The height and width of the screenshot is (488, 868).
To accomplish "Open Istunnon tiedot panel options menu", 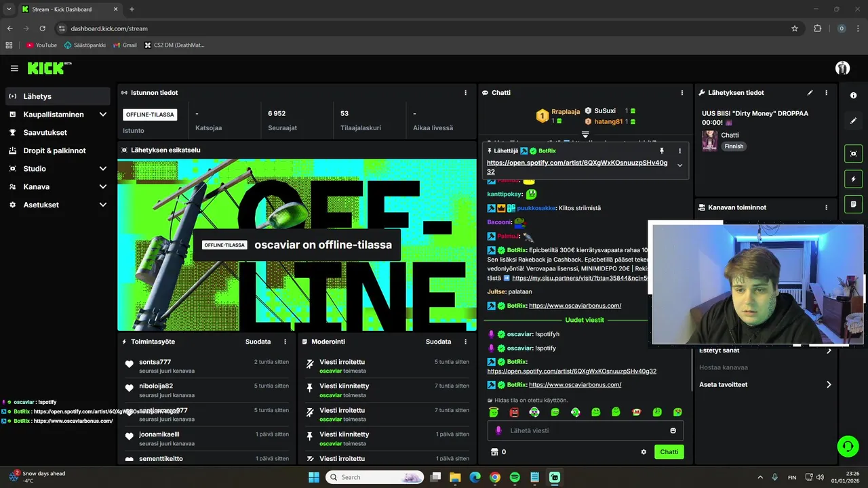I will pos(465,92).
